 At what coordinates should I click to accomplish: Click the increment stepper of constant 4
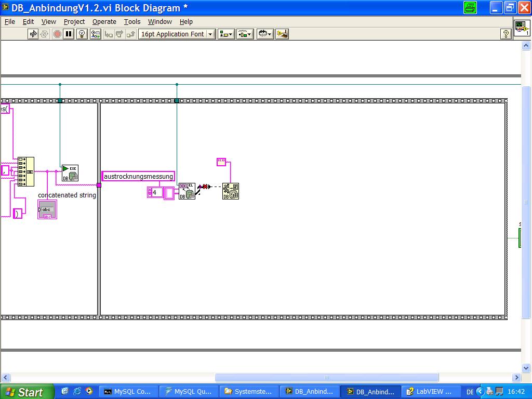click(150, 190)
